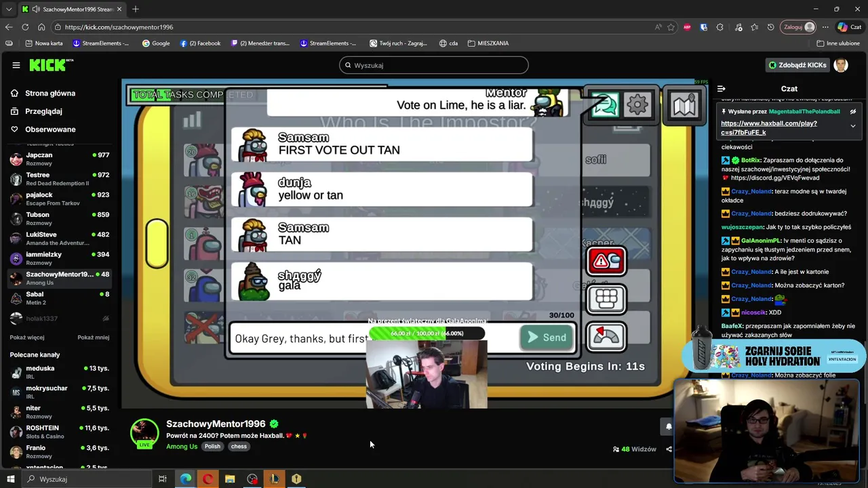Open the Google bookmark
This screenshot has width=868, height=488.
pyautogui.click(x=156, y=43)
